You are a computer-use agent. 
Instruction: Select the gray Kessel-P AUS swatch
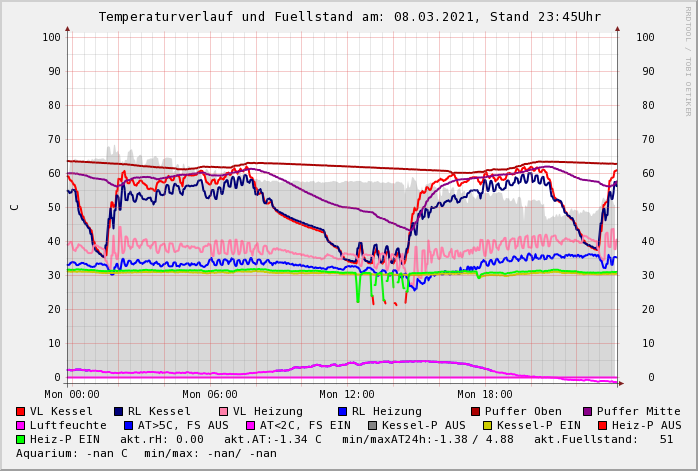coord(372,425)
